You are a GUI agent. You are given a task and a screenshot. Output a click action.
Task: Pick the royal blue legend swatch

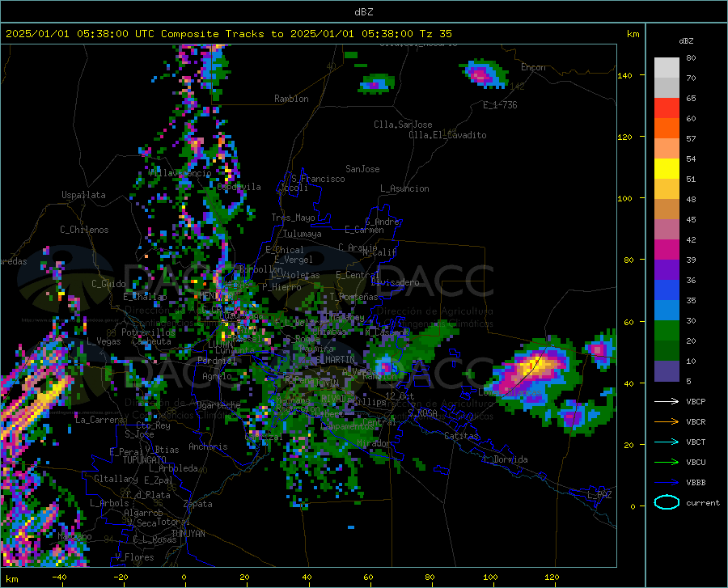pyautogui.click(x=667, y=290)
